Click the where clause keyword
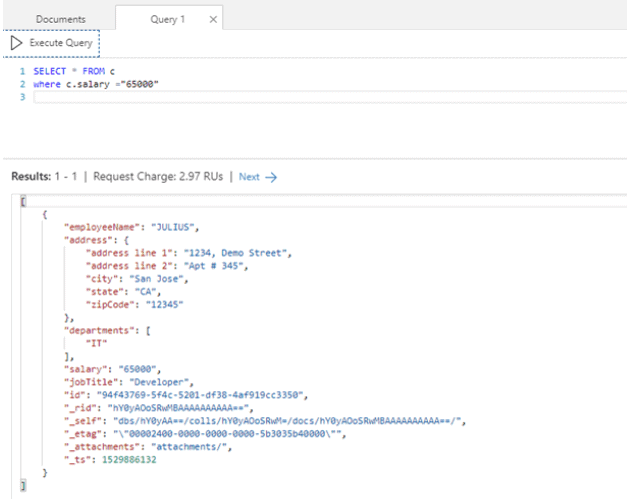This screenshot has height=499, width=627. point(47,84)
